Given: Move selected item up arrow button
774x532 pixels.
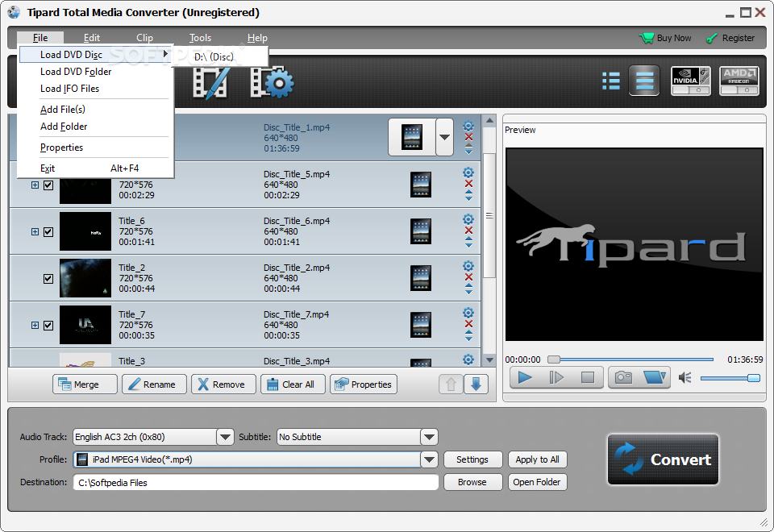Looking at the screenshot, I should pyautogui.click(x=451, y=384).
